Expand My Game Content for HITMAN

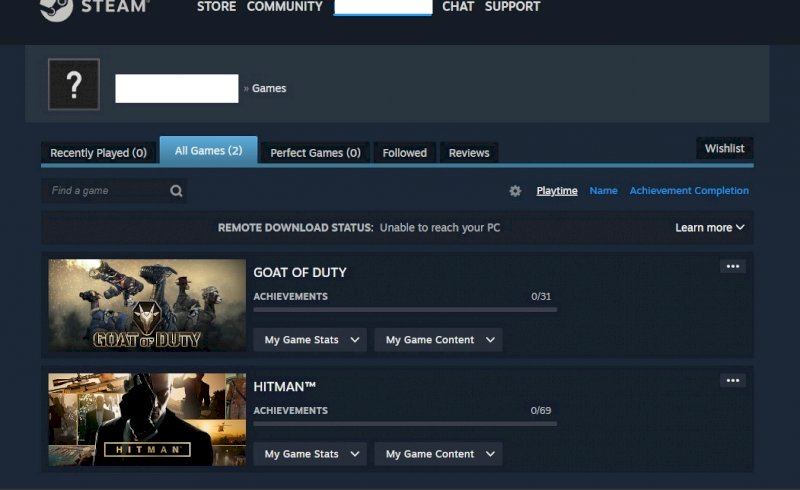[438, 454]
